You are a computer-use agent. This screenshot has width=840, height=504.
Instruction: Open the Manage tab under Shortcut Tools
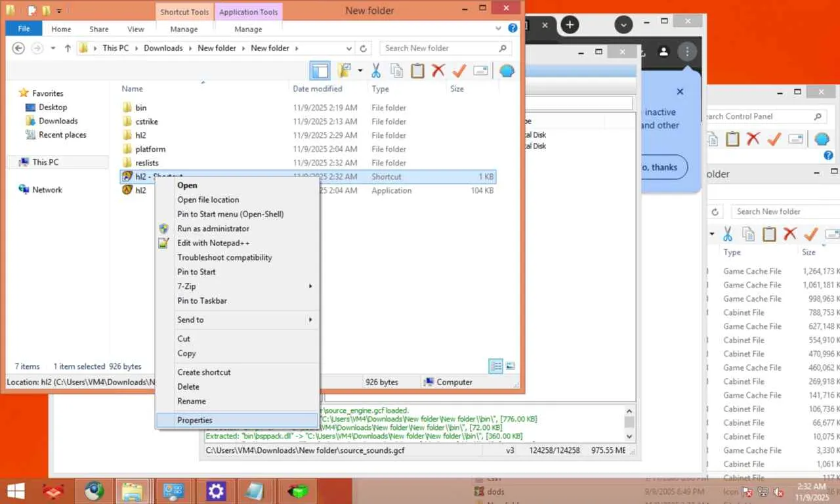pyautogui.click(x=184, y=29)
